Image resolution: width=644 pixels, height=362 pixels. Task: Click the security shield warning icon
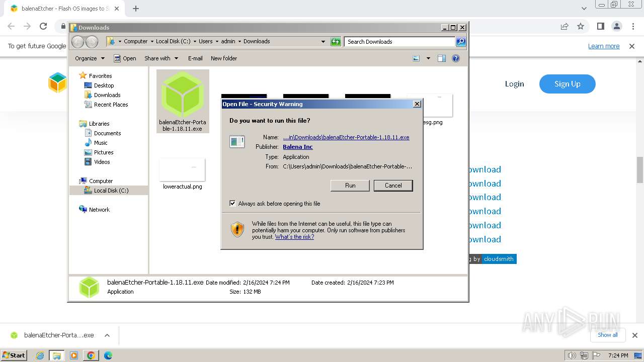tap(237, 230)
